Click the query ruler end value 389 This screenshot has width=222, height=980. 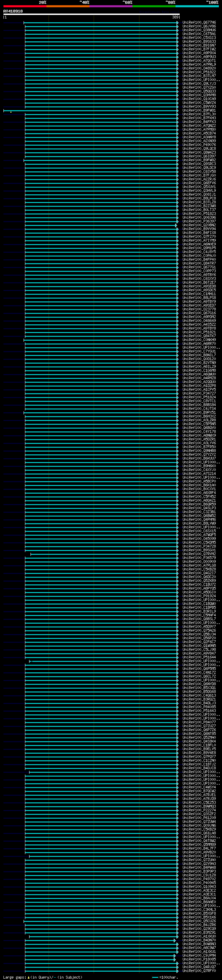pos(175,17)
